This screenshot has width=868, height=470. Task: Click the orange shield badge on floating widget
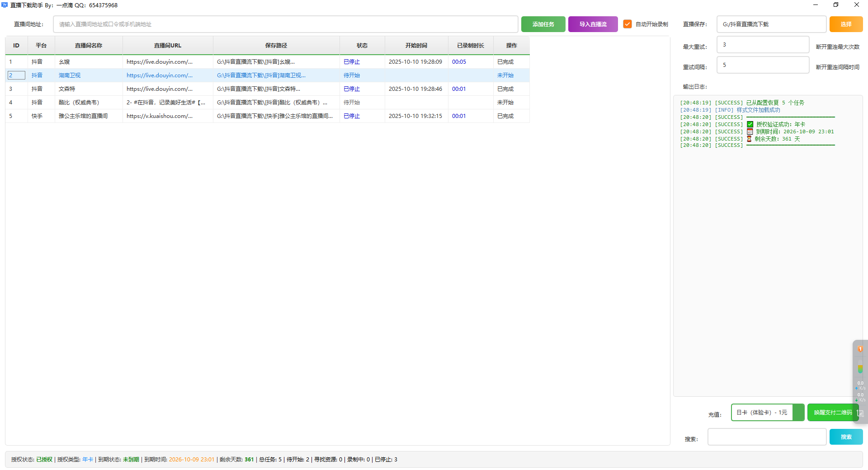[x=860, y=349]
